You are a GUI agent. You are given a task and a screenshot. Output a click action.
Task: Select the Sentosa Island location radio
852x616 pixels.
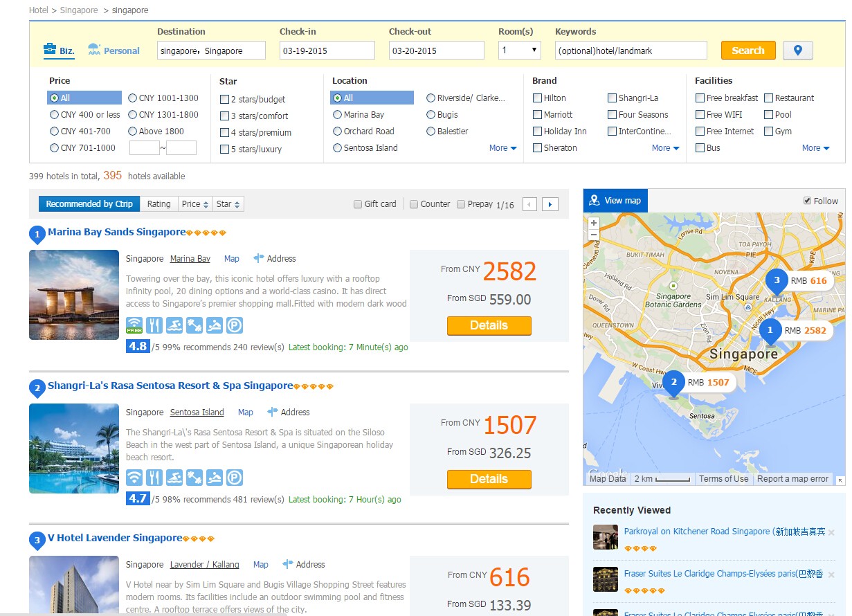tap(337, 147)
